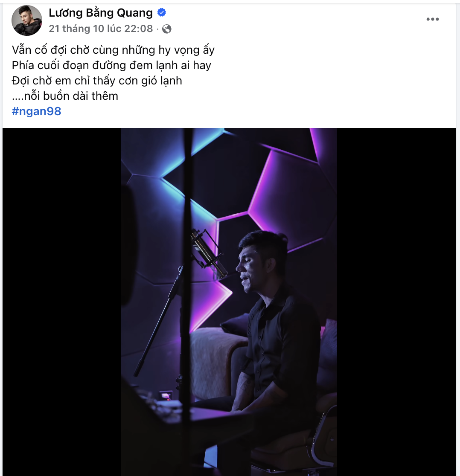The height and width of the screenshot is (476, 460).
Task: Play the video by clicking the singer
Action: (x=273, y=324)
